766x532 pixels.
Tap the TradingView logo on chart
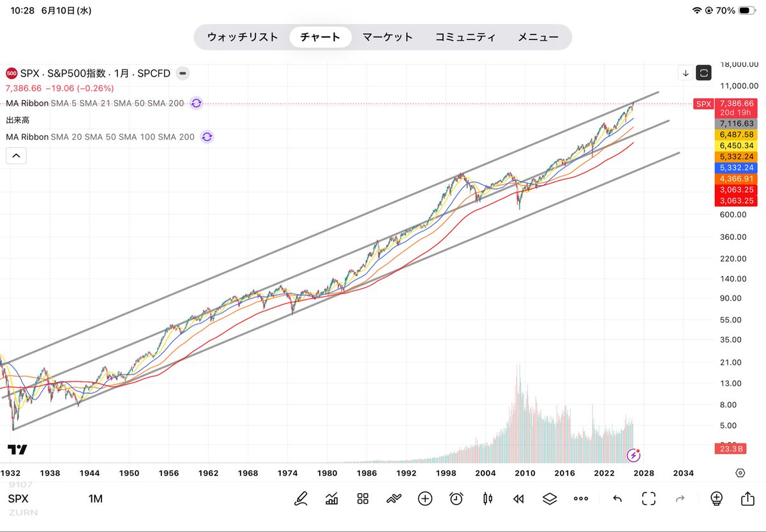pyautogui.click(x=18, y=450)
